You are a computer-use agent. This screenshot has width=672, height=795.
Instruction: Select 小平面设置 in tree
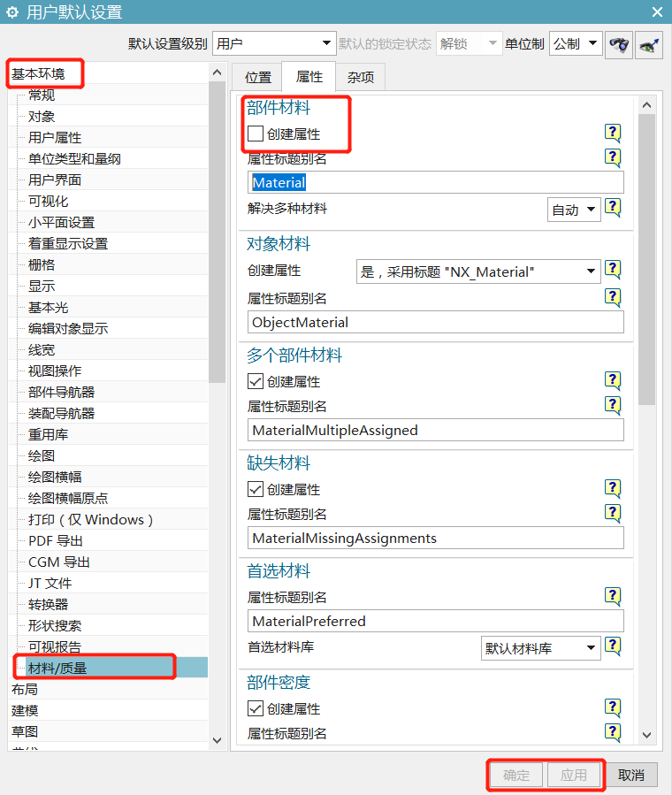coord(61,223)
